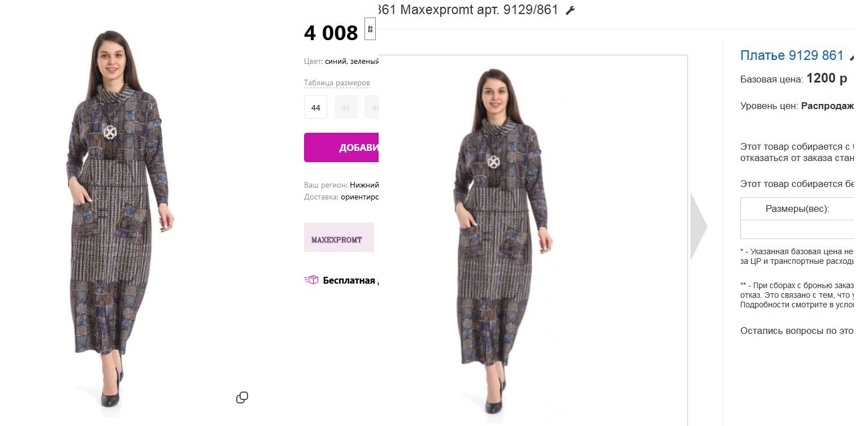The image size is (868, 426).
Task: Click the Бесплатная delivery text
Action: [349, 280]
